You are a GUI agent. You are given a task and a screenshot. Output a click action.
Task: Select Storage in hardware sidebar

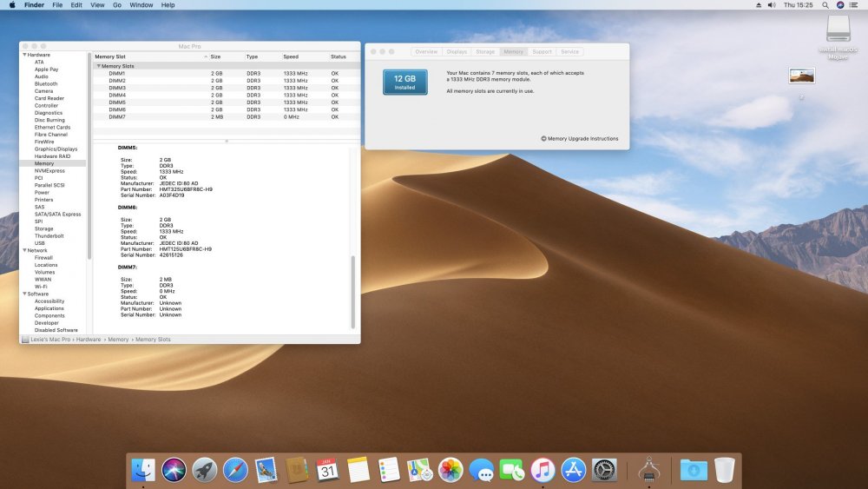coord(43,228)
